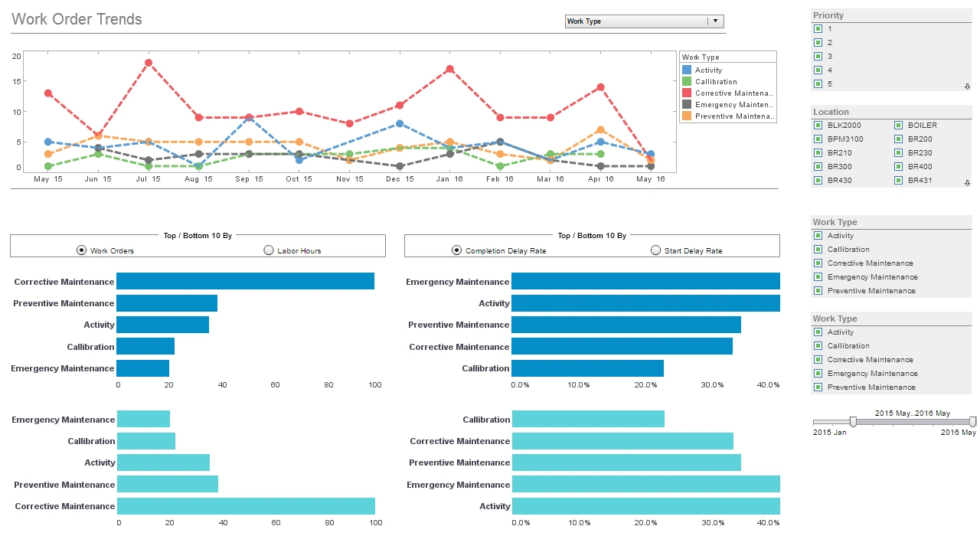Select the red Corrective Maintenance legend marker
The height and width of the screenshot is (536, 980).
click(x=687, y=93)
